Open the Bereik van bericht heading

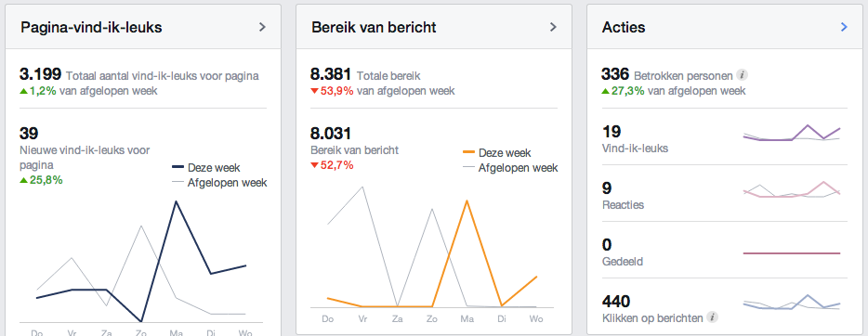[x=374, y=27]
